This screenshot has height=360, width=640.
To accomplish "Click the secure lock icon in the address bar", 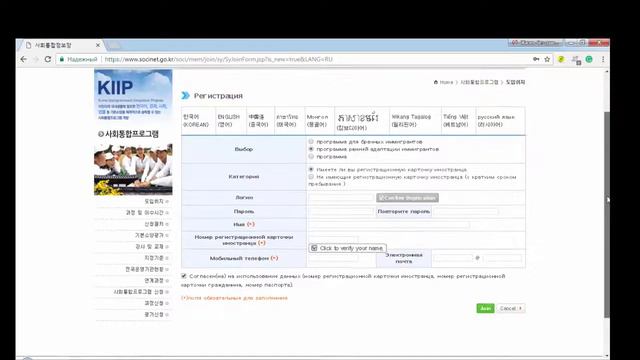I will click(62, 59).
